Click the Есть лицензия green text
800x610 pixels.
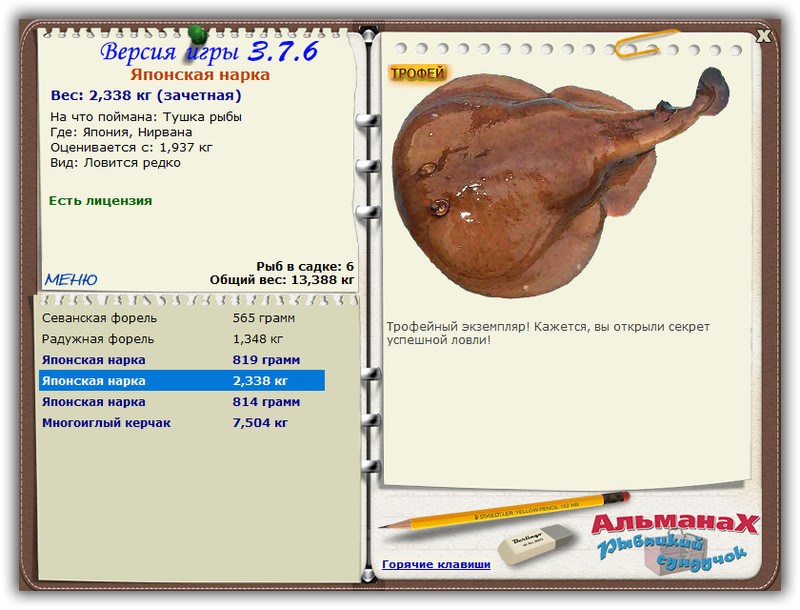pyautogui.click(x=101, y=200)
